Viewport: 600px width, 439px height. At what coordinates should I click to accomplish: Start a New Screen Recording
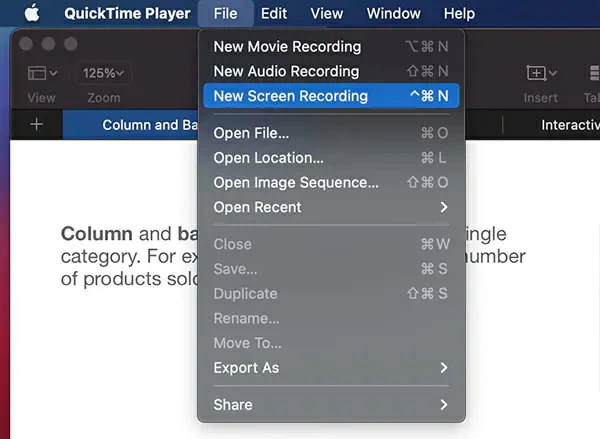[x=330, y=96]
